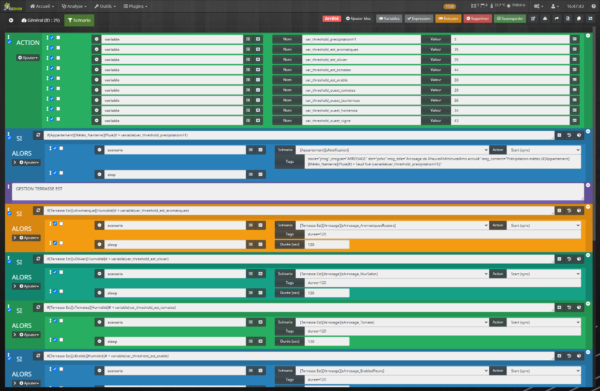Click the repeat icon of the first SI condition
The width and height of the screenshot is (600, 391).
[38, 135]
